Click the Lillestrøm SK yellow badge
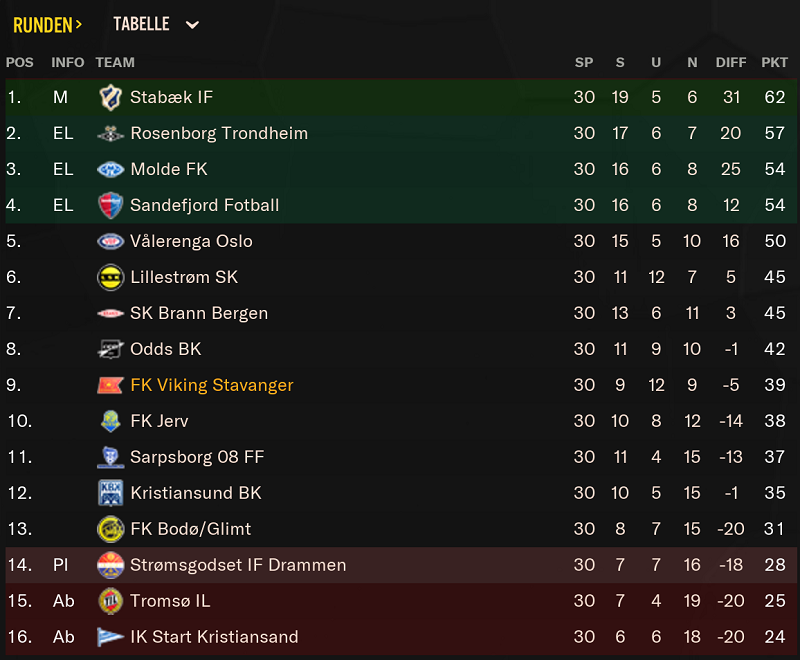The width and height of the screenshot is (800, 660). [x=110, y=277]
